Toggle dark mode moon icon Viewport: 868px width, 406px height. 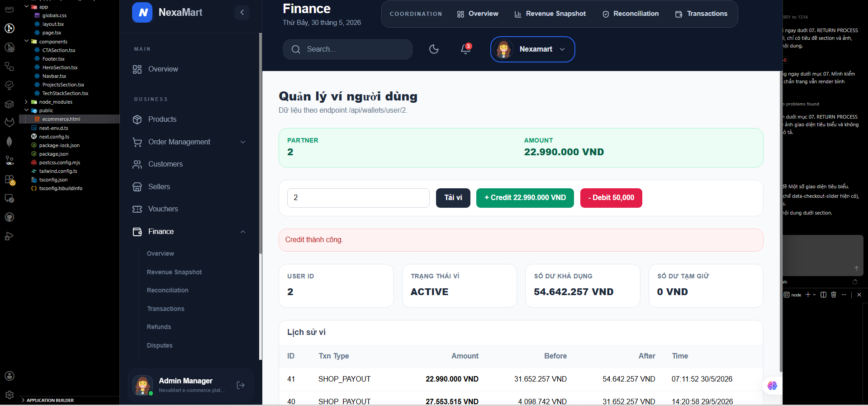[x=434, y=49]
